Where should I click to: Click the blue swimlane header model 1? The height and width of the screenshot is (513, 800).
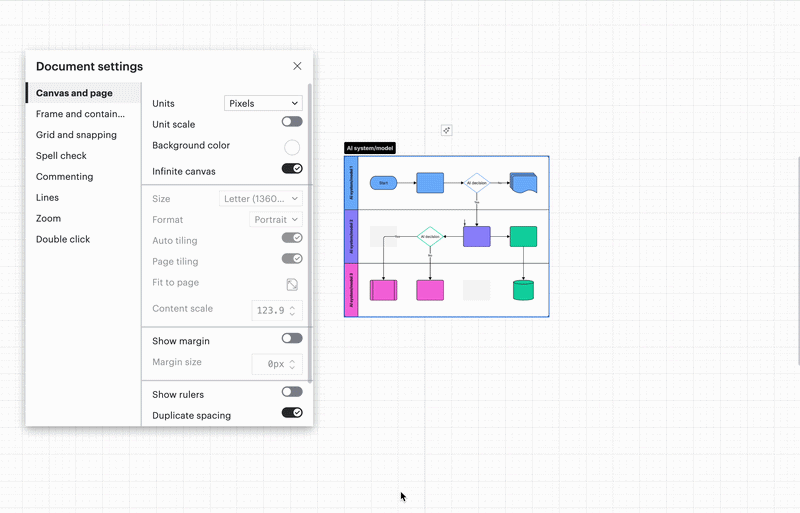[351, 183]
